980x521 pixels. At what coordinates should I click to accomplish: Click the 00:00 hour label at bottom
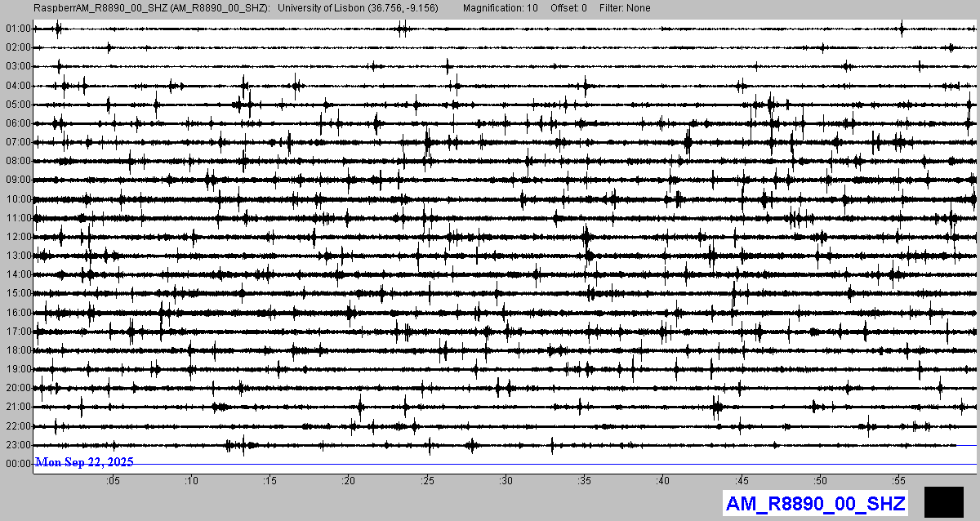coord(17,464)
